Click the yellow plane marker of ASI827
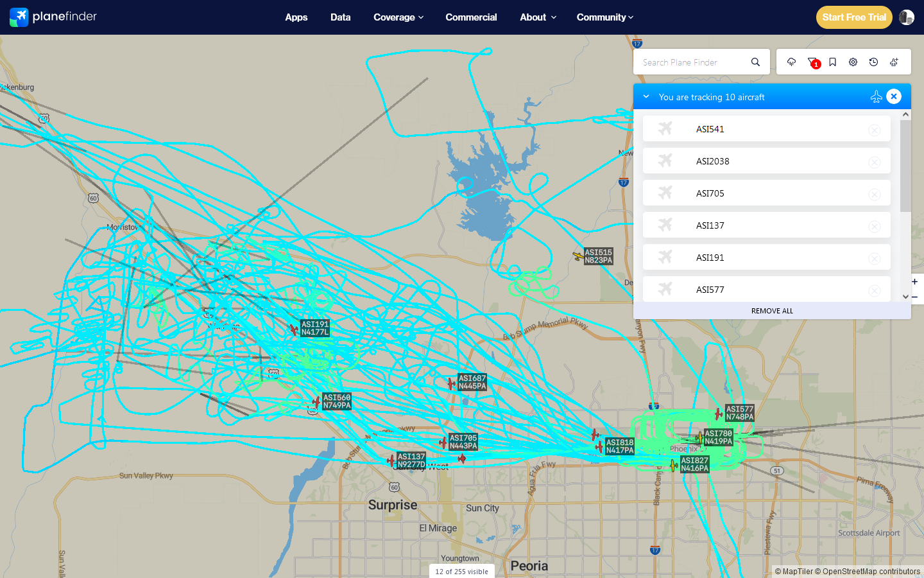924x578 pixels. click(674, 466)
